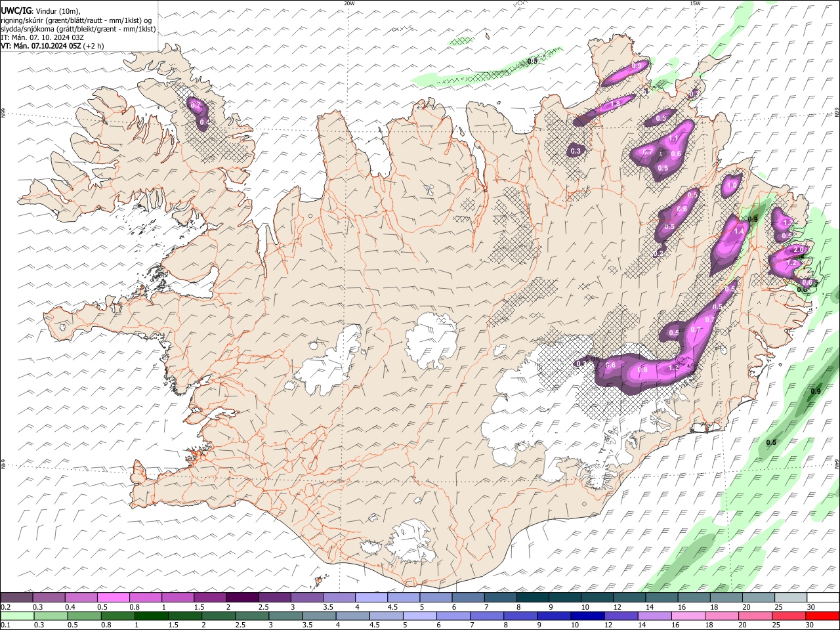Click the palest green swatch above 0.1 in the rain legend
840x630 pixels.
pos(17,616)
